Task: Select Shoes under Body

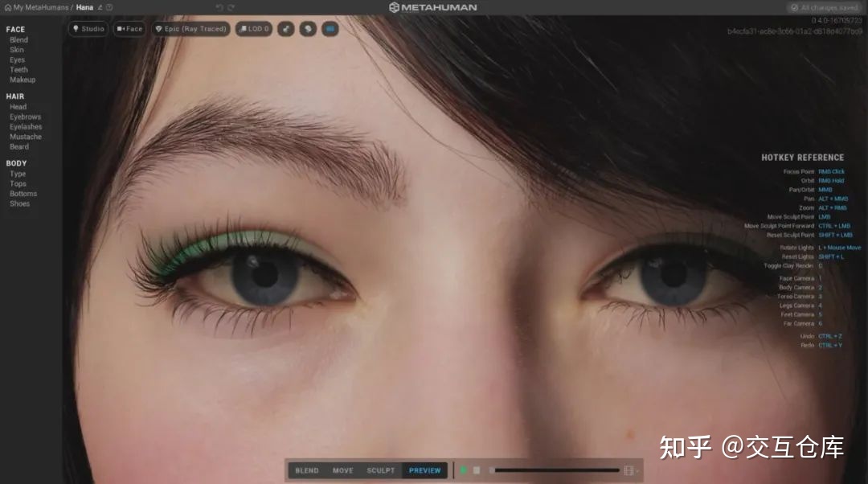Action: (x=19, y=203)
